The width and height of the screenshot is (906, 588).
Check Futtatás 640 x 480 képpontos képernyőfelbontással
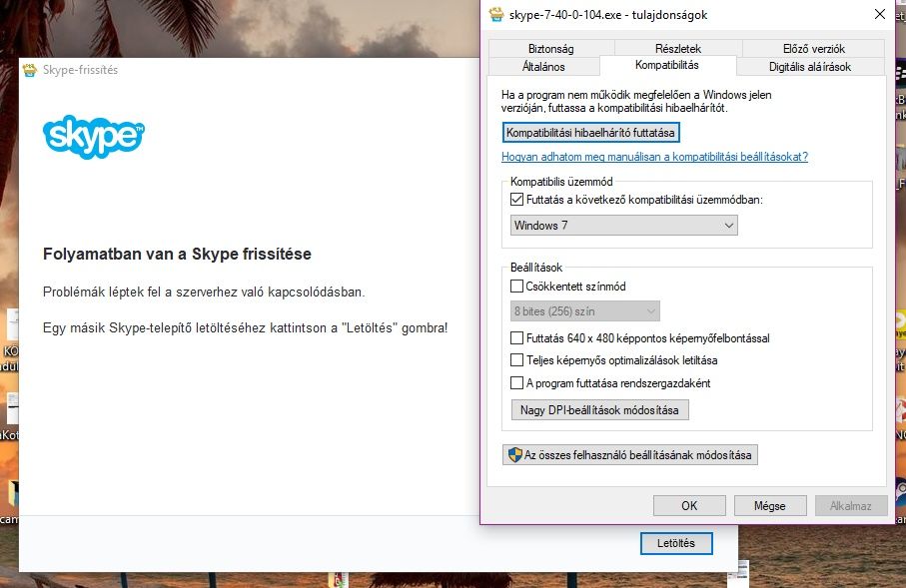[x=517, y=337]
